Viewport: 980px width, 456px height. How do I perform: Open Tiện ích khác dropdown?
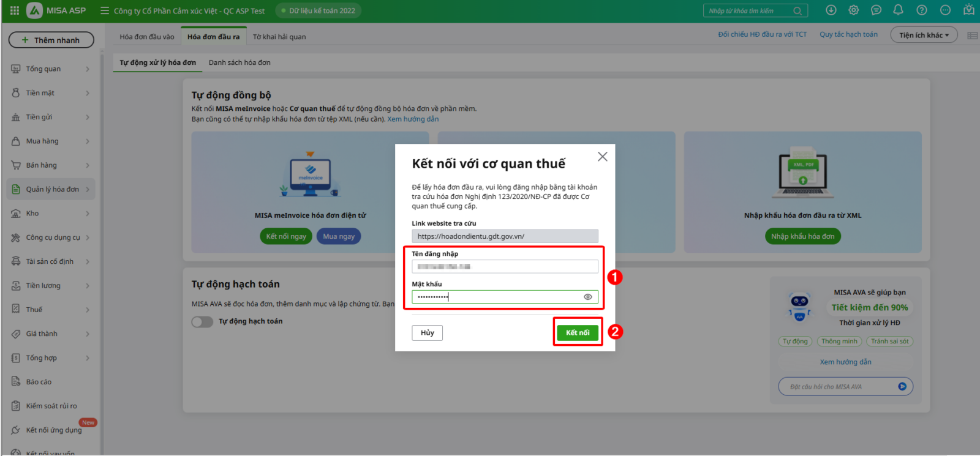click(923, 35)
